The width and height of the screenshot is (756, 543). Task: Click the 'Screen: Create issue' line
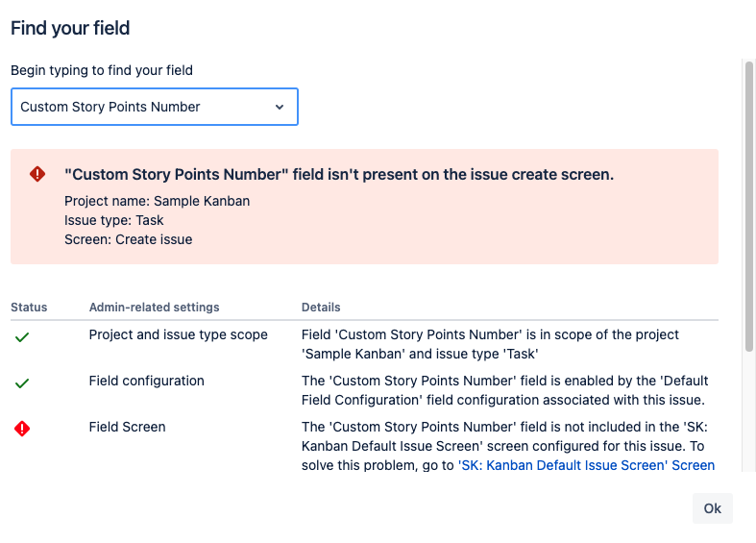pos(129,239)
